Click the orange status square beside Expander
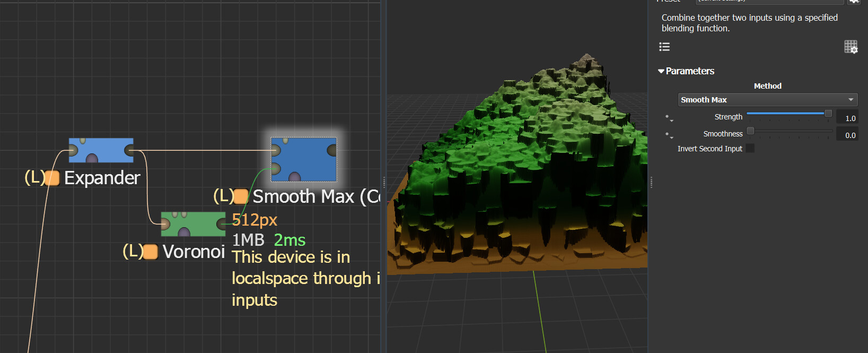 (52, 178)
